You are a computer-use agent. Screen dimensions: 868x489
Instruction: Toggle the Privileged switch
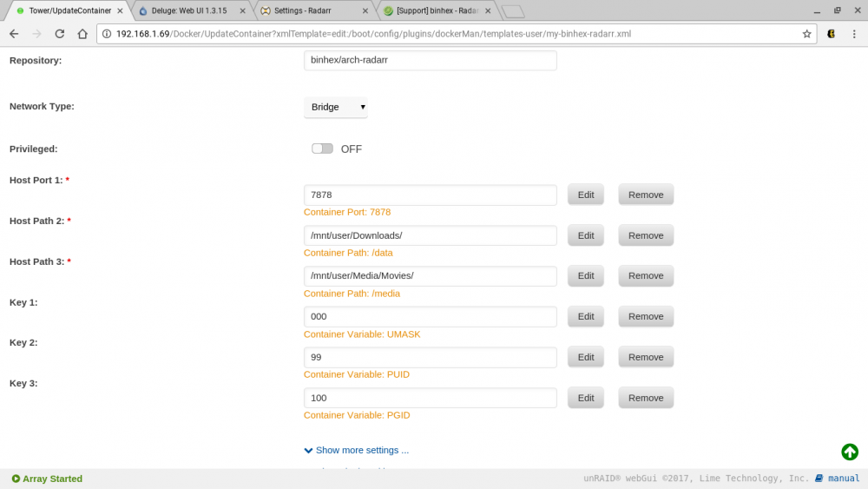[x=322, y=149]
